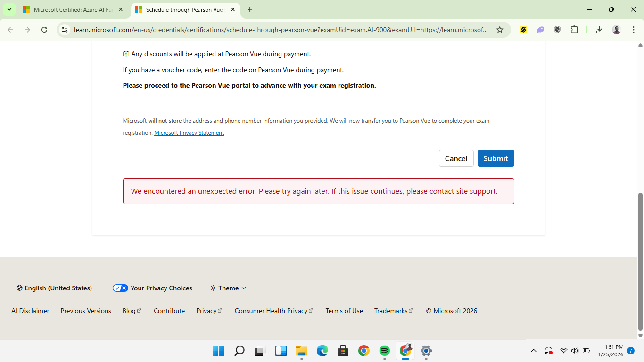The width and height of the screenshot is (644, 362).
Task: Select the Schedule through Pearson Vue tab
Action: [185, 9]
